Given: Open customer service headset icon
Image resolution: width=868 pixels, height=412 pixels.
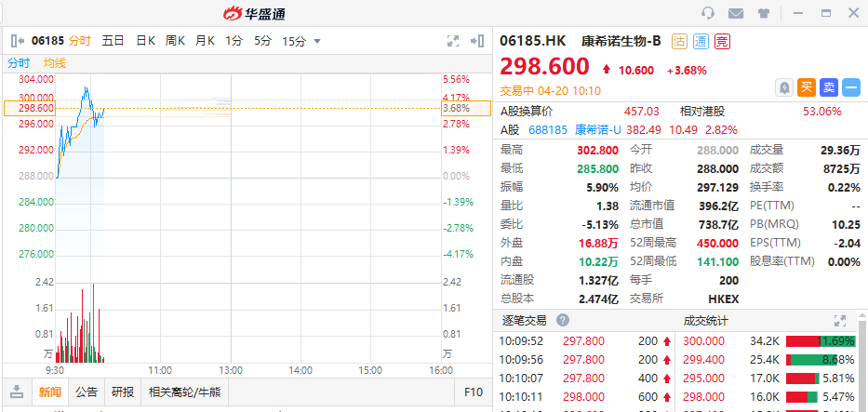Looking at the screenshot, I should pos(707,13).
